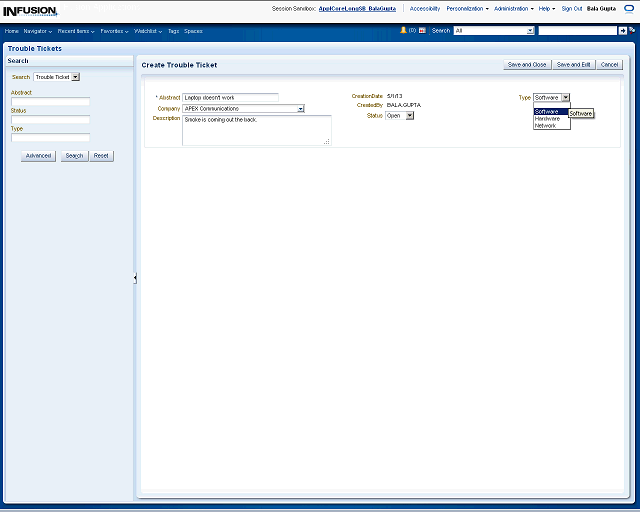Expand the Trouble Ticket search type dropdown

point(76,77)
